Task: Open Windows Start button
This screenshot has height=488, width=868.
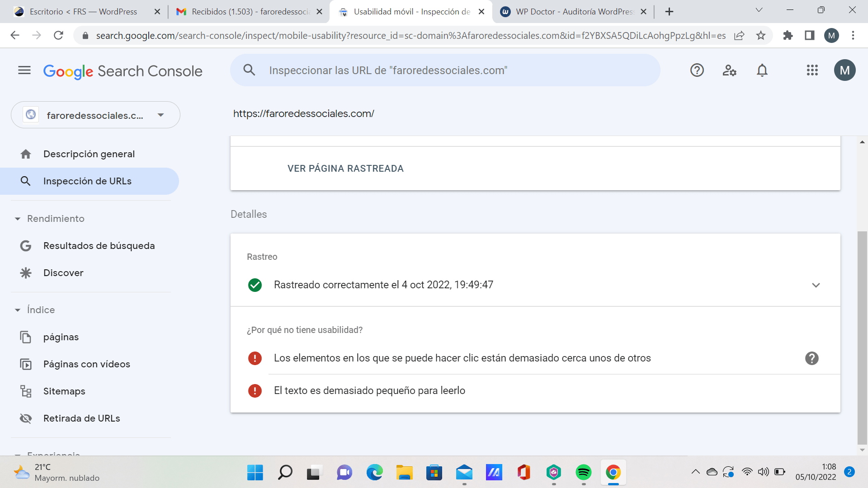Action: click(x=255, y=473)
